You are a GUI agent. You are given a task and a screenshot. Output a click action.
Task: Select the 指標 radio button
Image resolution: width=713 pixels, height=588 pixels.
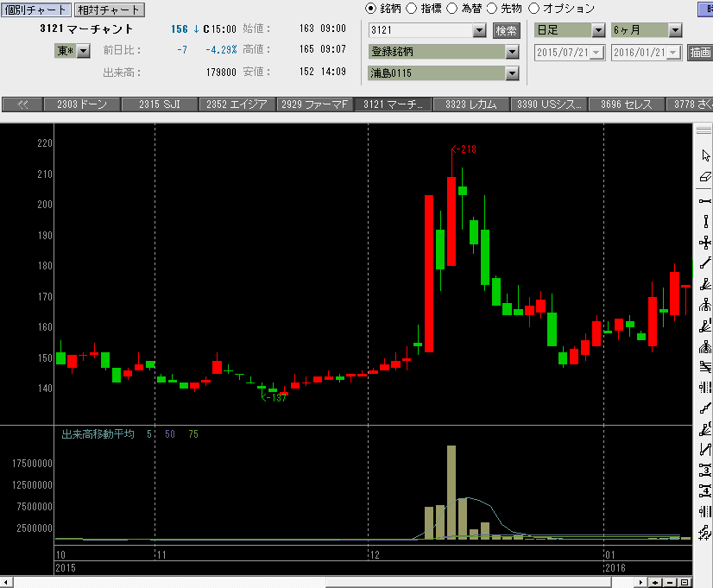click(x=411, y=8)
